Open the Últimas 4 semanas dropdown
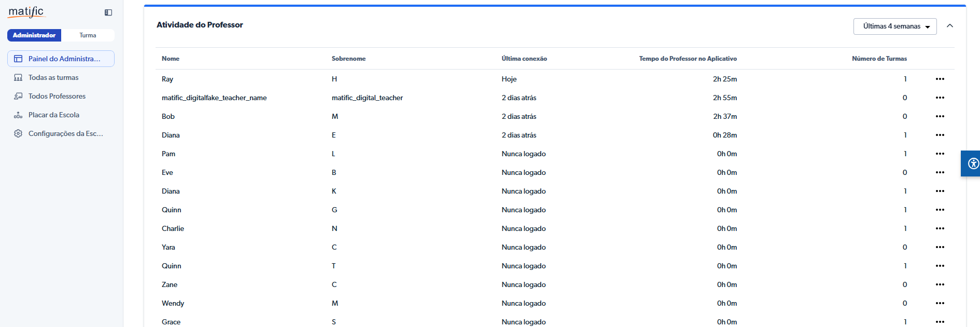The image size is (980, 327). [x=894, y=26]
